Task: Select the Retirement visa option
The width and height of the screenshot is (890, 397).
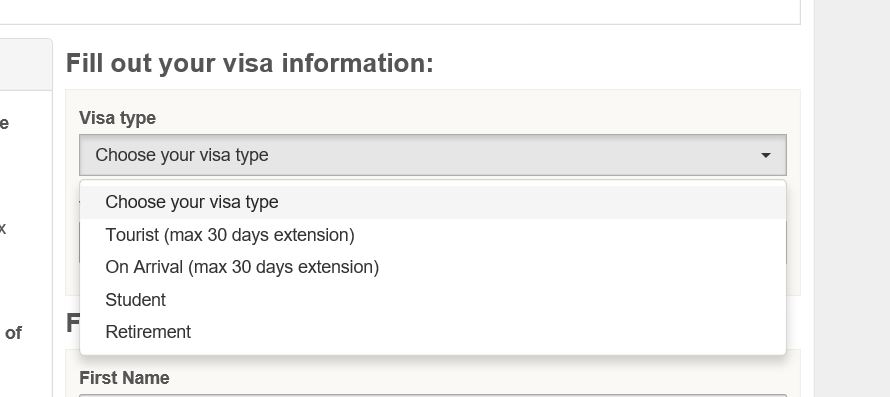Action: click(433, 332)
